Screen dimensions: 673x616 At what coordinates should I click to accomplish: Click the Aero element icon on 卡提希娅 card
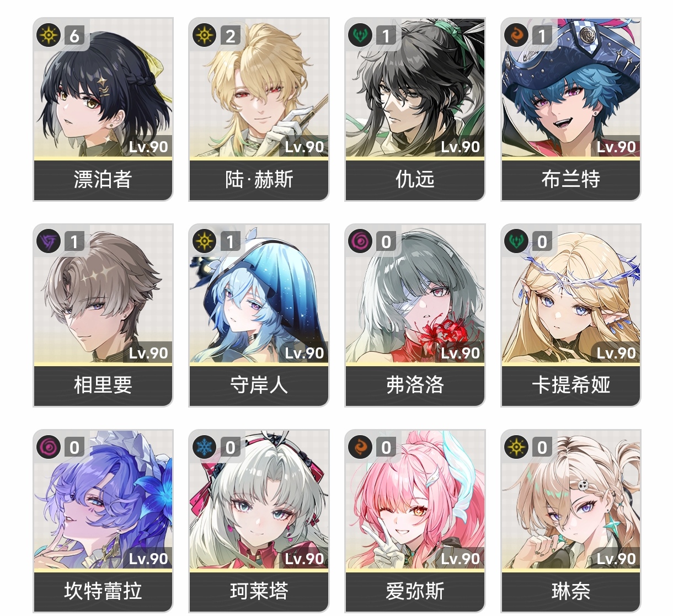tap(516, 241)
